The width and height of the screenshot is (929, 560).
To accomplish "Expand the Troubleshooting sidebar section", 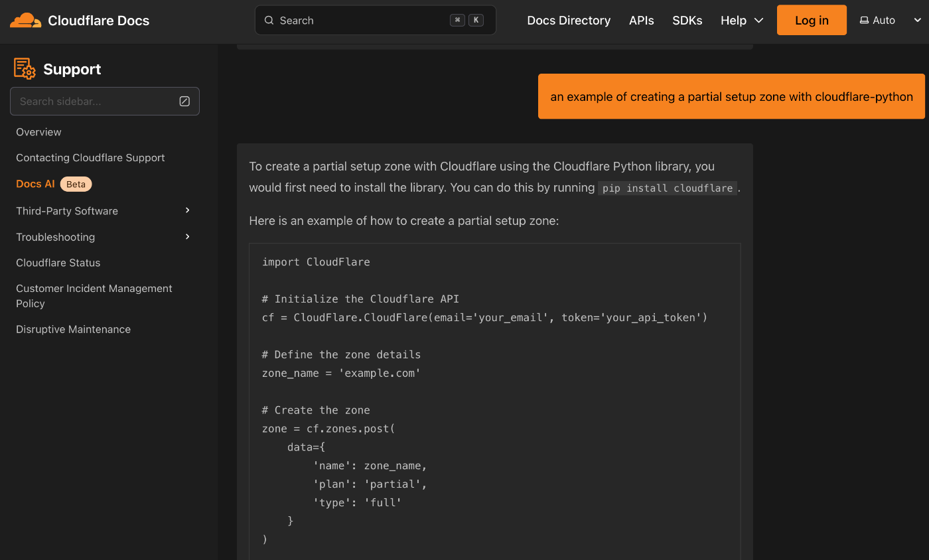I will tap(187, 237).
